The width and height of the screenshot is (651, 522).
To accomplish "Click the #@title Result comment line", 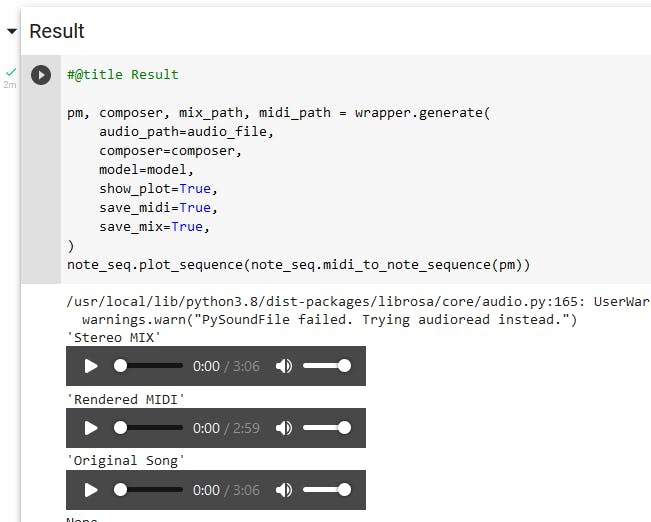I will [x=123, y=75].
